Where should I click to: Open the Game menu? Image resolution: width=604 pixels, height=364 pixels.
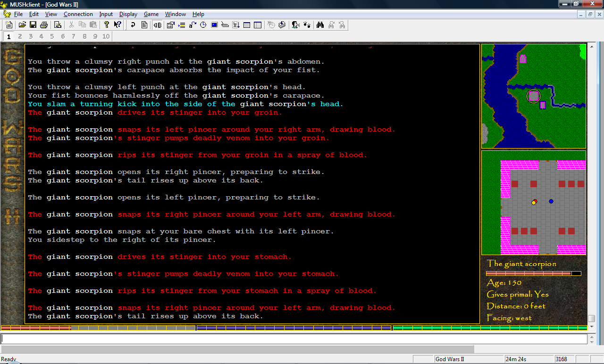pos(151,14)
